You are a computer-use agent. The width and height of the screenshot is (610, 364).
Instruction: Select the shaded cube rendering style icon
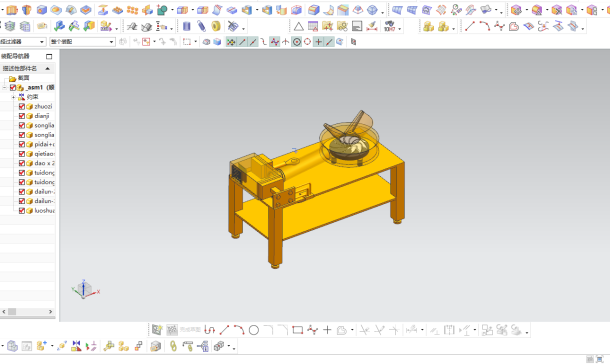click(217, 42)
